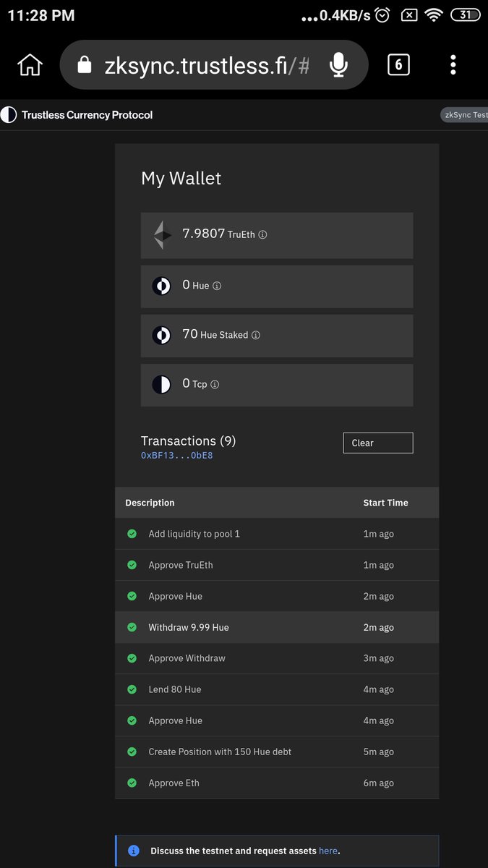Click the '6m ago' time for Approve Eth
488x868 pixels.
pyautogui.click(x=378, y=783)
